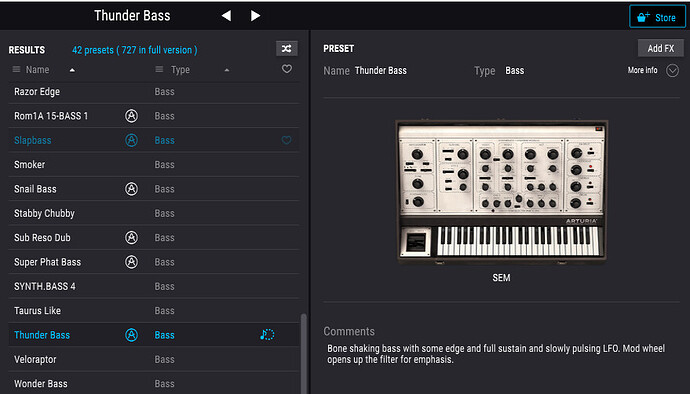Toggle favorite heart on Slapbass row
The image size is (690, 394).
pyautogui.click(x=286, y=140)
